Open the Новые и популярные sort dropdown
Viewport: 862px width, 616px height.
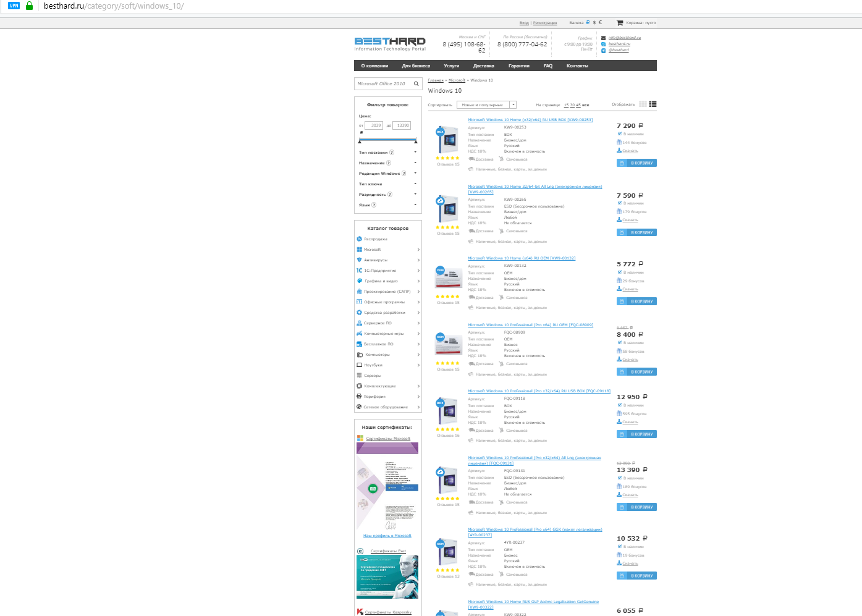point(486,105)
